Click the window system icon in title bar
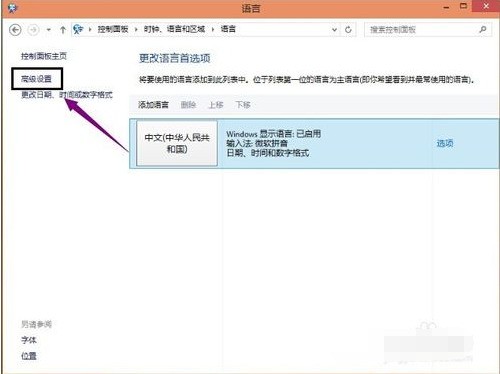500x374 pixels. (12, 8)
